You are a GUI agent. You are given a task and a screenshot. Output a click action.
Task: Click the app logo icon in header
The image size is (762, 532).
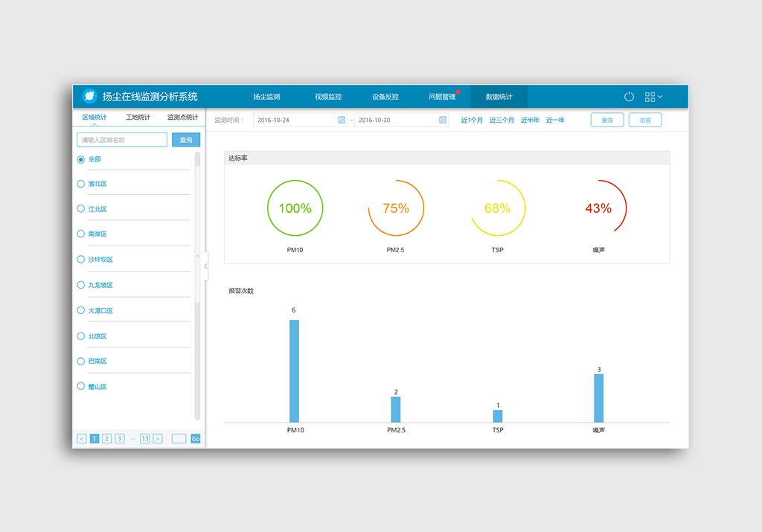89,96
